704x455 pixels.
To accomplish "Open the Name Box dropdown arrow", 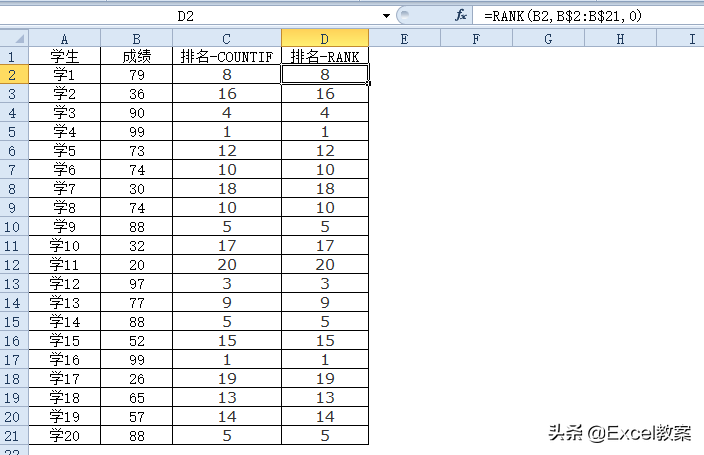I will [386, 16].
